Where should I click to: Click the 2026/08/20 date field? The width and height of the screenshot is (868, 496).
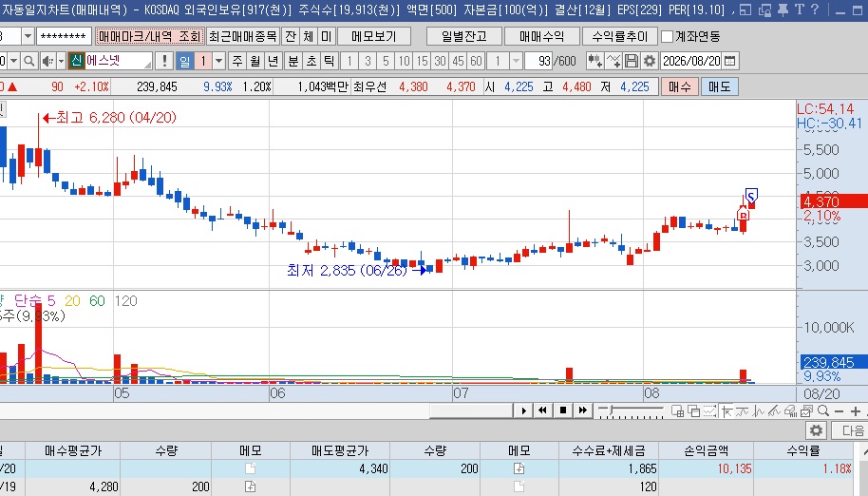(x=692, y=61)
